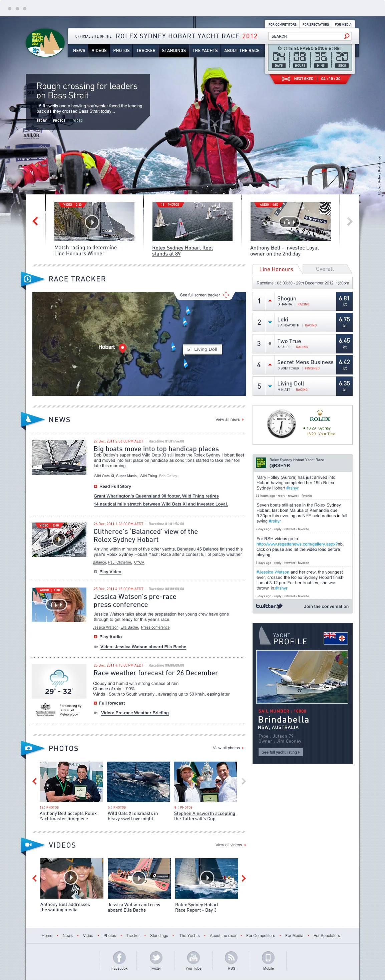Show next videos in Videos section
The width and height of the screenshot is (385, 980).
click(244, 878)
